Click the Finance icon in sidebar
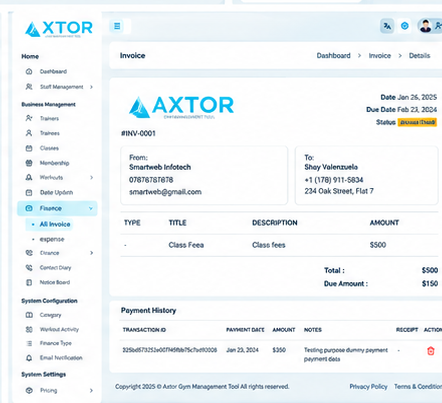The height and width of the screenshot is (403, 442). pos(29,208)
